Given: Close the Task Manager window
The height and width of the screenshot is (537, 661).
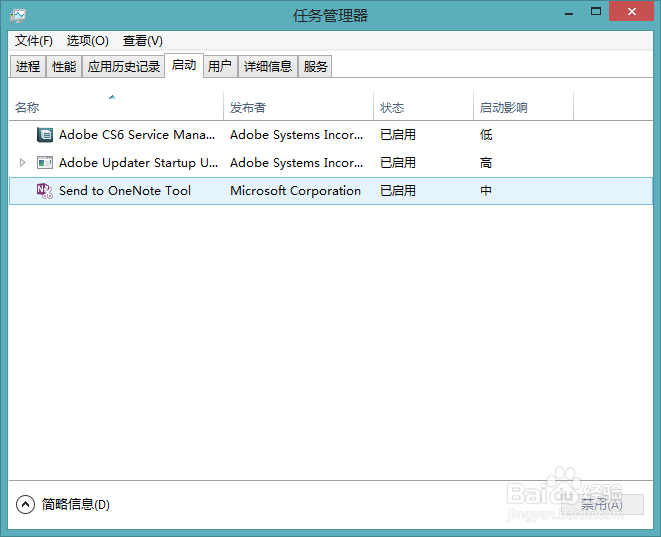Looking at the screenshot, I should 631,12.
